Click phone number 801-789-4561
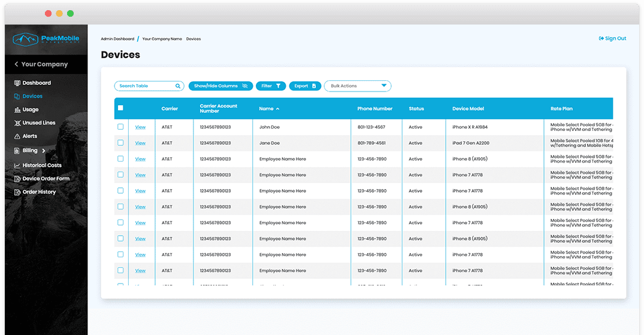644x335 pixels. [371, 143]
